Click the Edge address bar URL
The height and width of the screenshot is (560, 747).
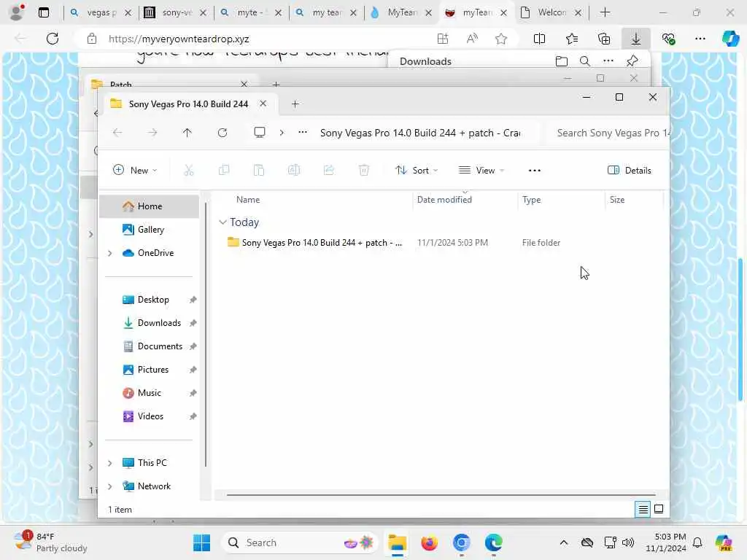coord(178,39)
